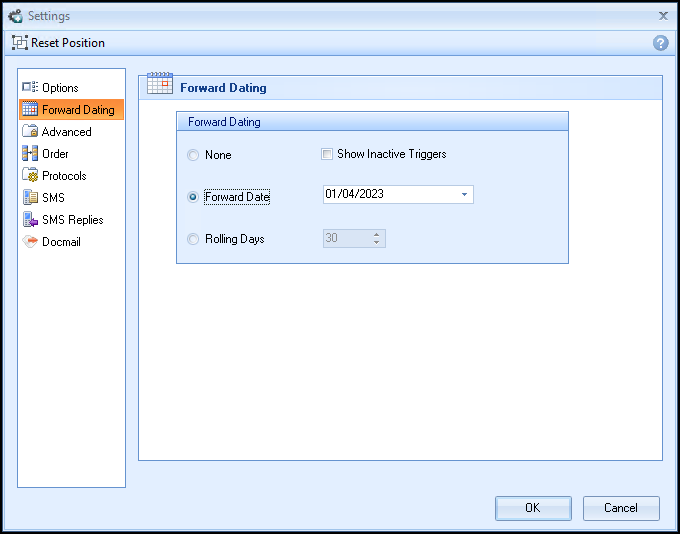The image size is (680, 534).
Task: Click the Docmail icon in sidebar
Action: (29, 242)
